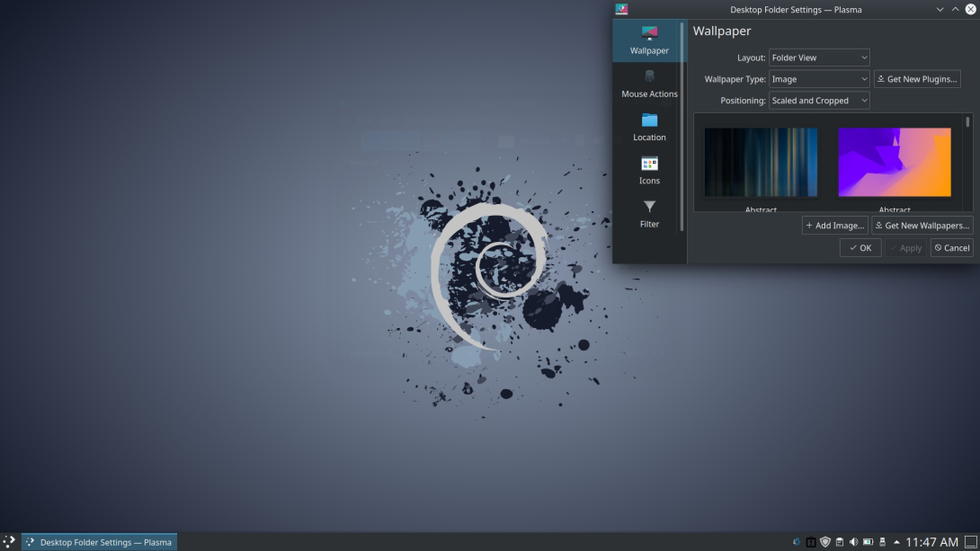Minimize the Desktop Folder Settings window
The image size is (980, 551).
pos(940,9)
